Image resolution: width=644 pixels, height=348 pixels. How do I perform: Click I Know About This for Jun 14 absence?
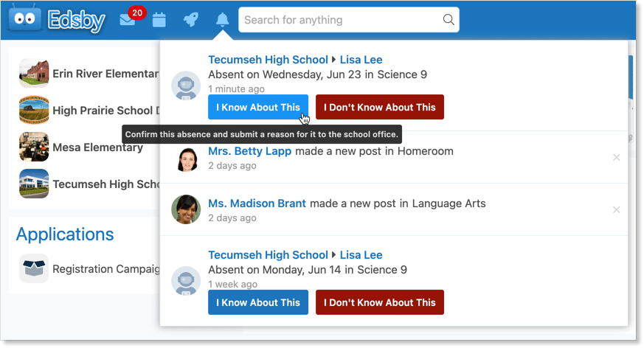coord(258,302)
